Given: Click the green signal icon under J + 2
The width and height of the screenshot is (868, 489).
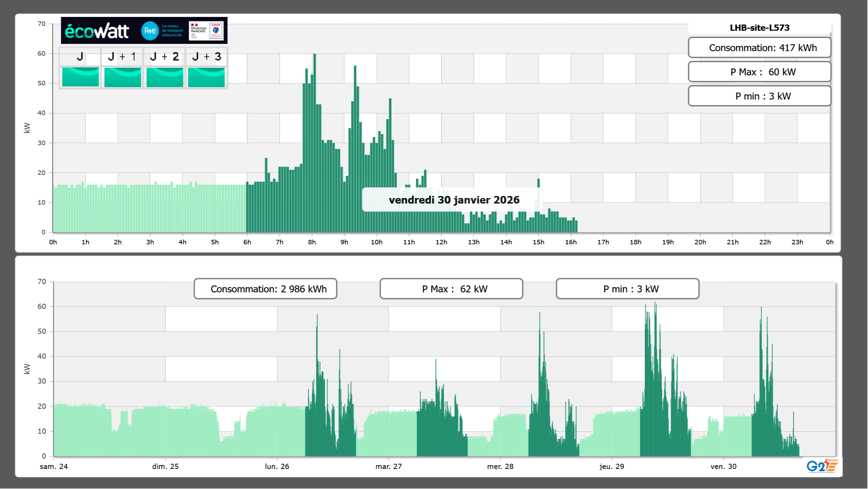Looking at the screenshot, I should 165,77.
